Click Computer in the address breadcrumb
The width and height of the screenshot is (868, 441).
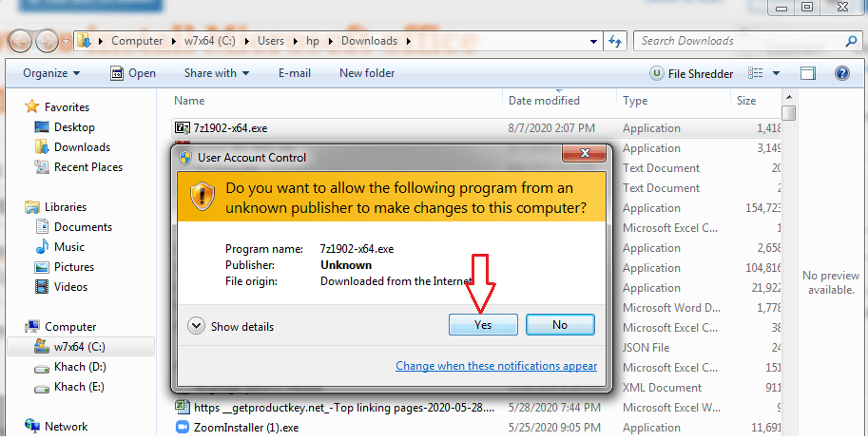(137, 41)
